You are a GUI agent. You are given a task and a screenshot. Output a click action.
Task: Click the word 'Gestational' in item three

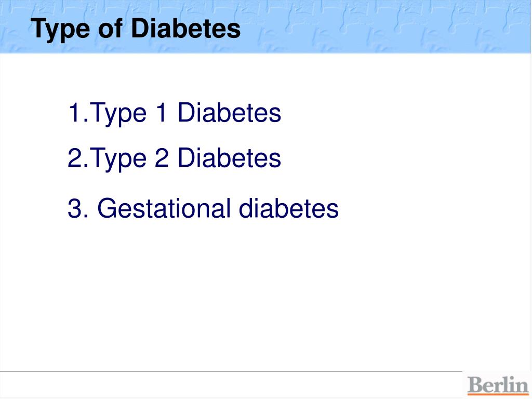tap(162, 208)
